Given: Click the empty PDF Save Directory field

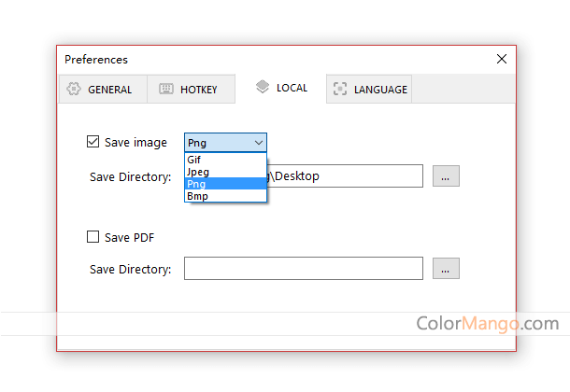Looking at the screenshot, I should 303,269.
